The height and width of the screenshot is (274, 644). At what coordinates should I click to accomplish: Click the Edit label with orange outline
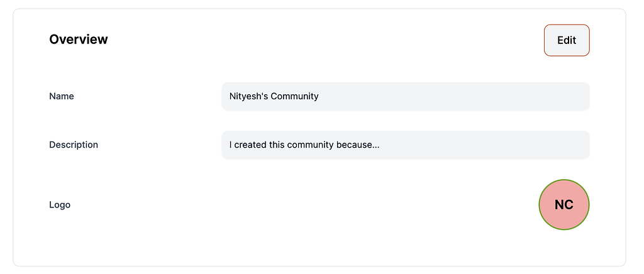tap(567, 40)
